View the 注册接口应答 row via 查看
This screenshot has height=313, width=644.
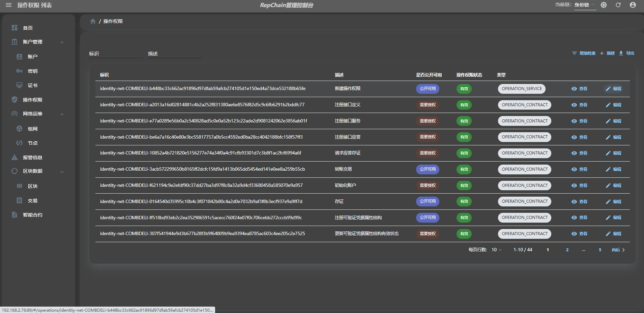point(580,137)
